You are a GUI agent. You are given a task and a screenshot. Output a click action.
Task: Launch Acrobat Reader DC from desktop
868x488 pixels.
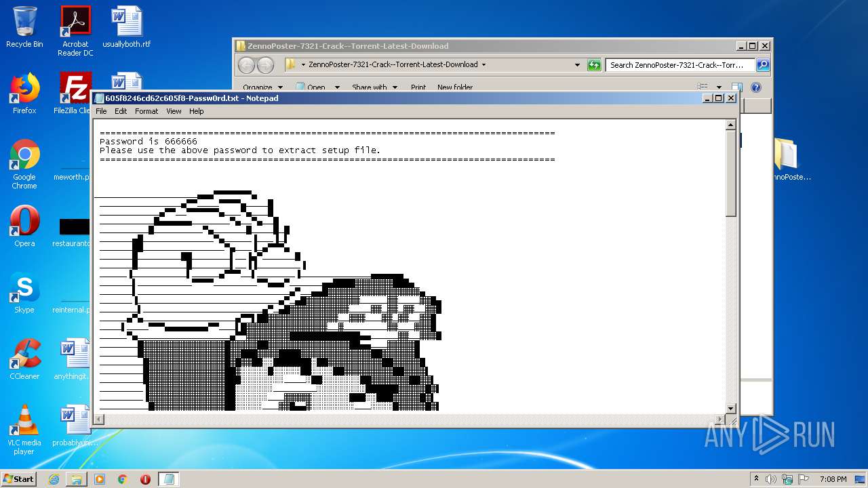coord(75,31)
